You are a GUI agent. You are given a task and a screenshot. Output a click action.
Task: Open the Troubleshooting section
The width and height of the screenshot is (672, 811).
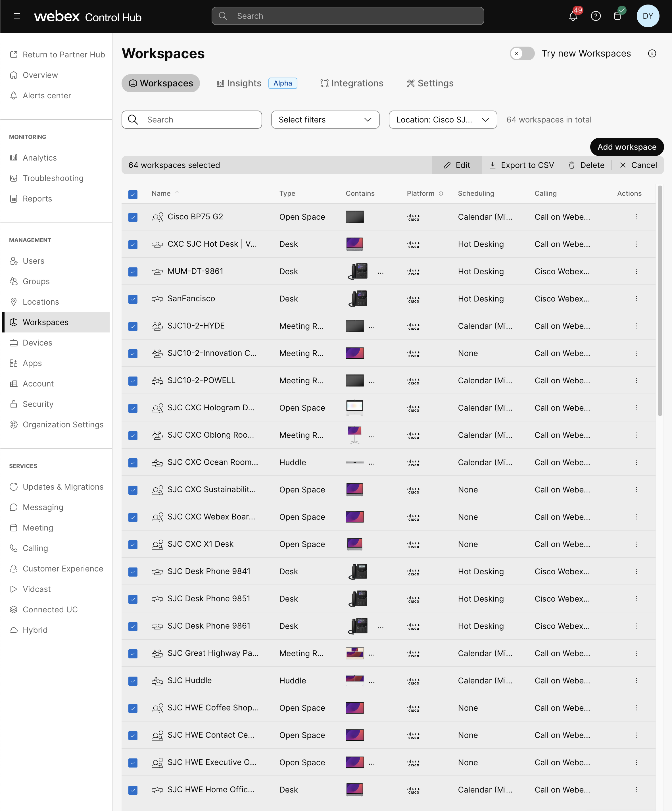click(53, 178)
